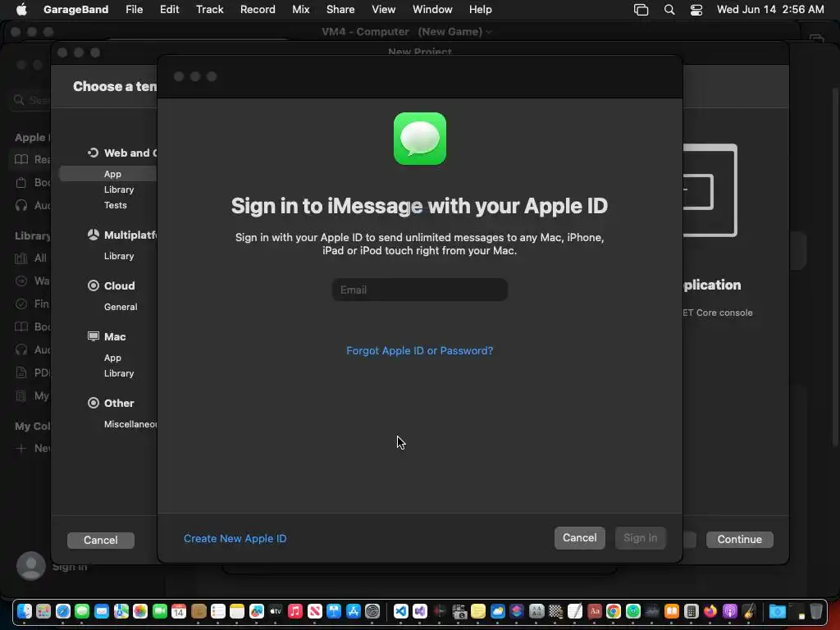The image size is (840, 630).
Task: Open FaceTime from the Dock
Action: click(x=160, y=611)
